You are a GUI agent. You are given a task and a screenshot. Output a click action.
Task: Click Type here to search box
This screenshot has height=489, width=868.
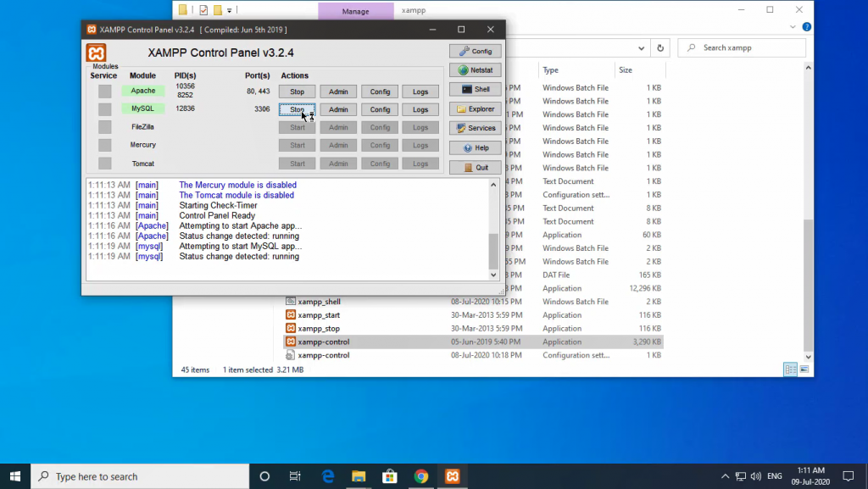[x=140, y=476]
